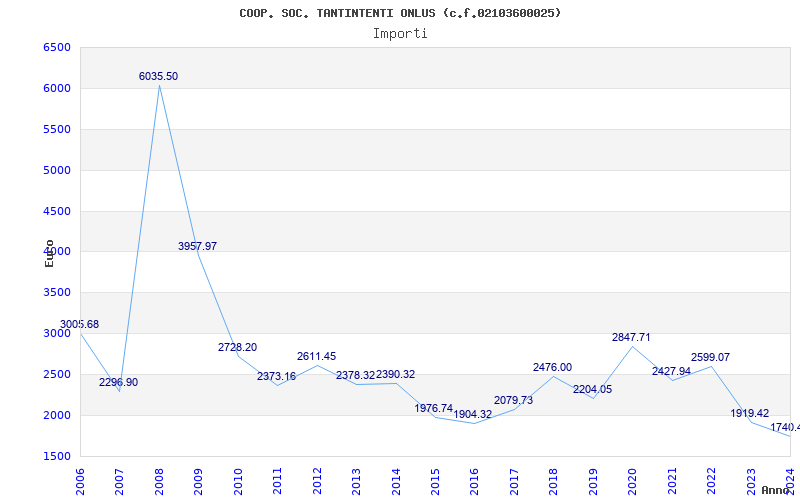Pick the 2079.73 data label
Screen dimensions: 800x500
tap(513, 401)
